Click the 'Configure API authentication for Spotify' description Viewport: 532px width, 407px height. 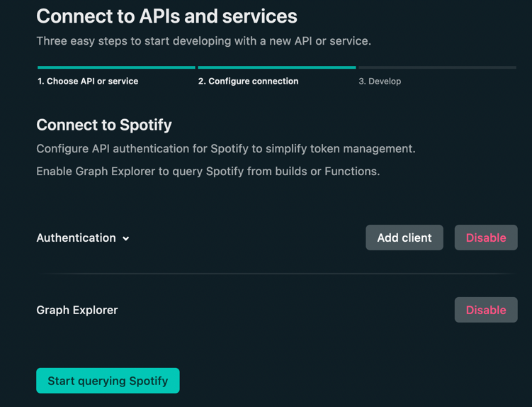(225, 149)
